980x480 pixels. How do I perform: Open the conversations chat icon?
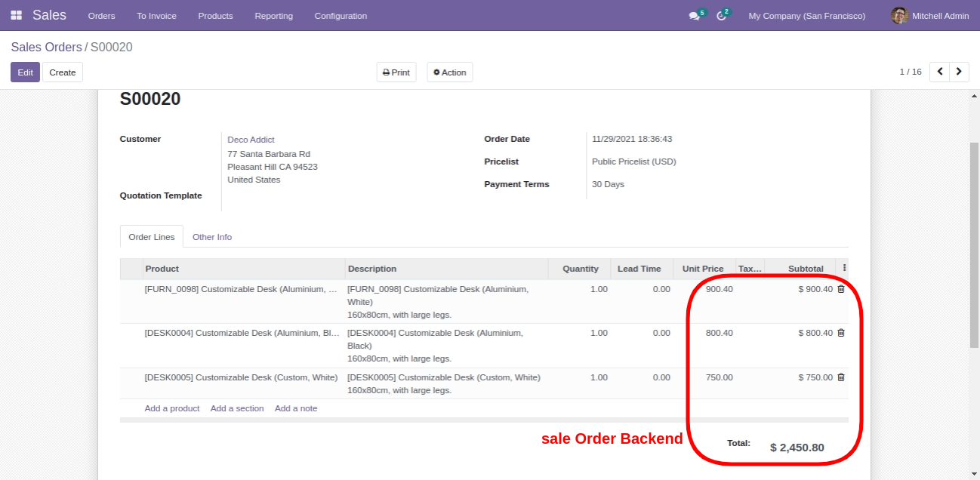[x=694, y=16]
